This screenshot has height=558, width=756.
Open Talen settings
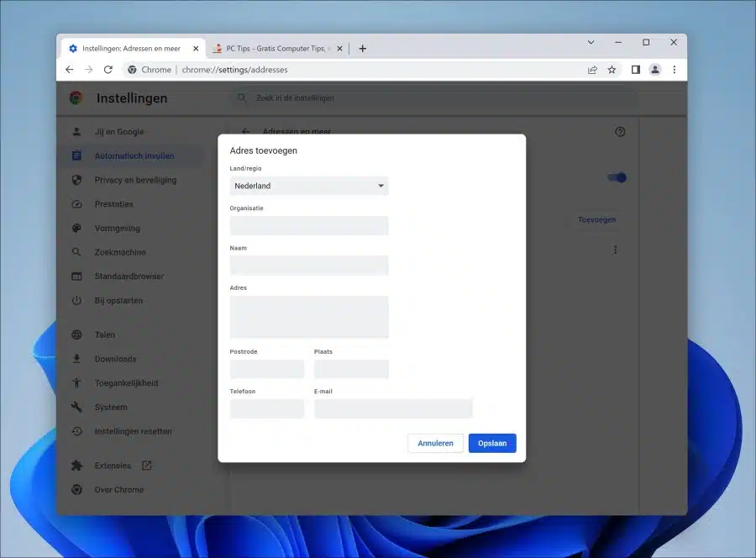105,334
